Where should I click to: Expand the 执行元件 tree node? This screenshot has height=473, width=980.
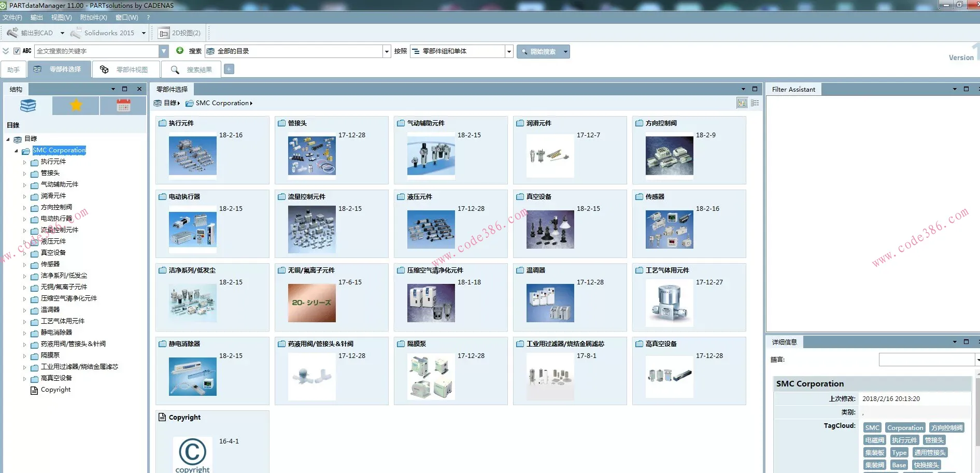[24, 162]
